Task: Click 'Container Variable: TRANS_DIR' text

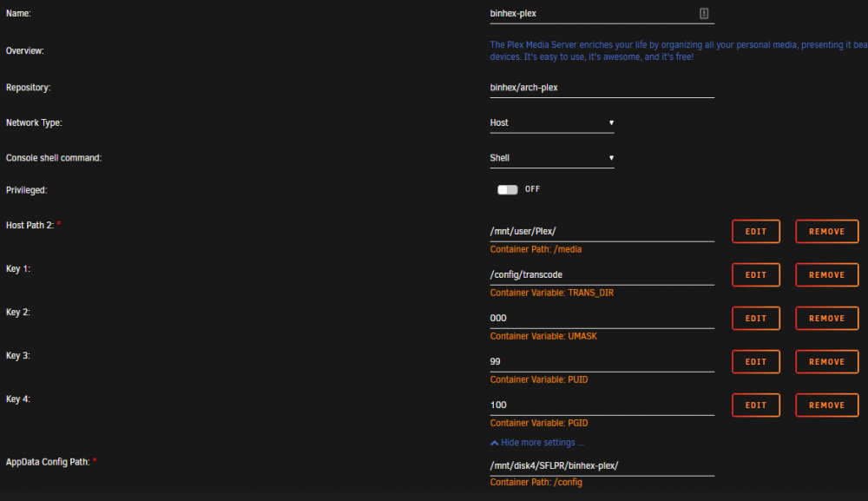Action: 551,293
